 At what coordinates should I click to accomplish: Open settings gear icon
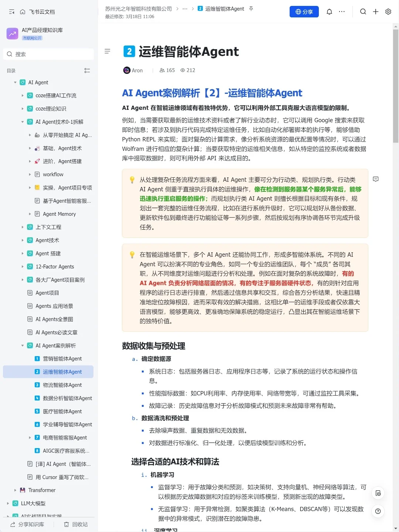pos(388,12)
